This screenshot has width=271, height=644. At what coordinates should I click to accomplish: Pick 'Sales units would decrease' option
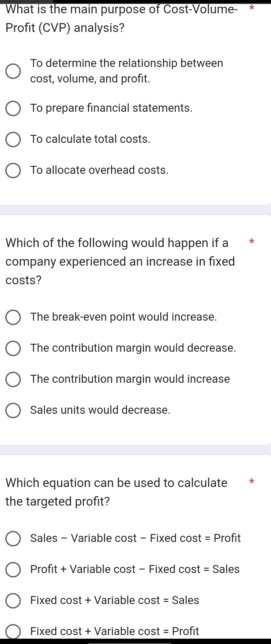pos(13,410)
